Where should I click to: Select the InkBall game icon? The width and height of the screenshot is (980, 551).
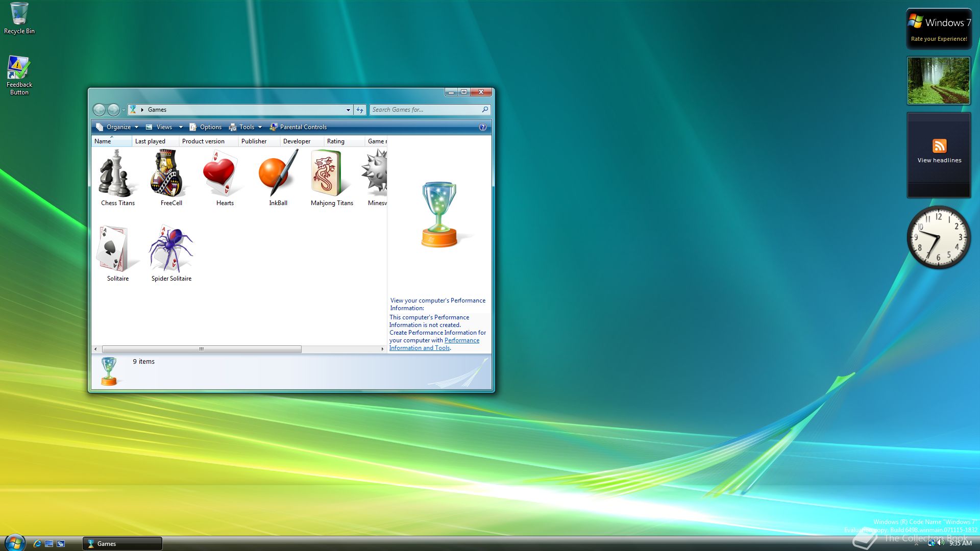coord(278,173)
